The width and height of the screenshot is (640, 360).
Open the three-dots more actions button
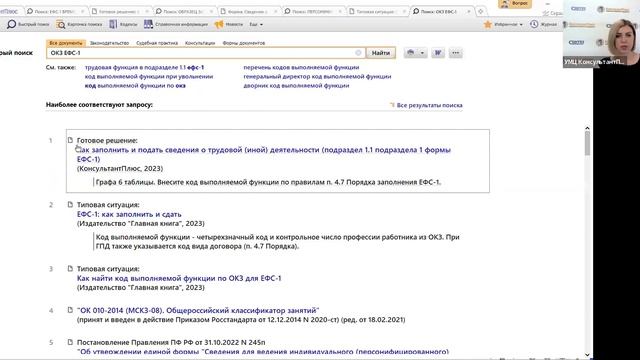(x=456, y=53)
